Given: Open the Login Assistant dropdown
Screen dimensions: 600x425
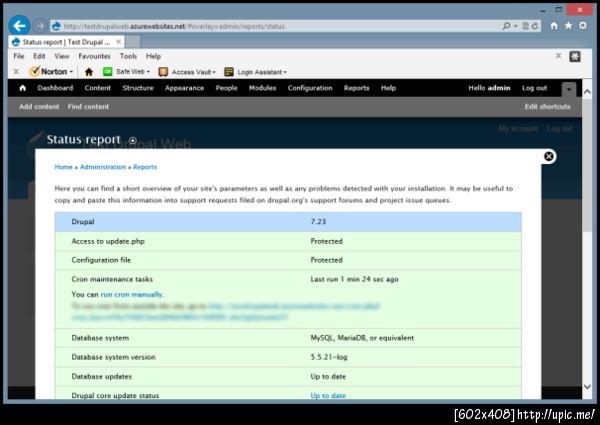Looking at the screenshot, I should pos(255,72).
